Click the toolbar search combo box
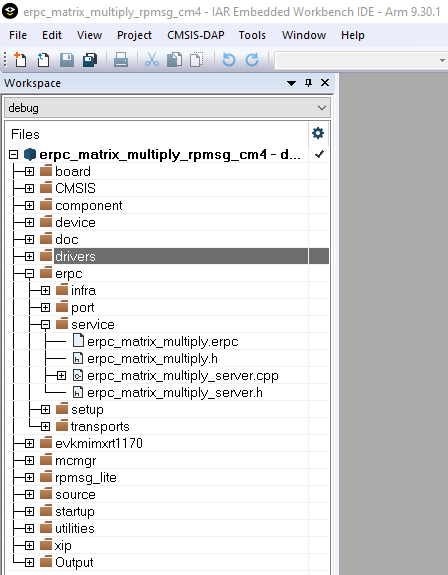The image size is (448, 575). tap(361, 60)
